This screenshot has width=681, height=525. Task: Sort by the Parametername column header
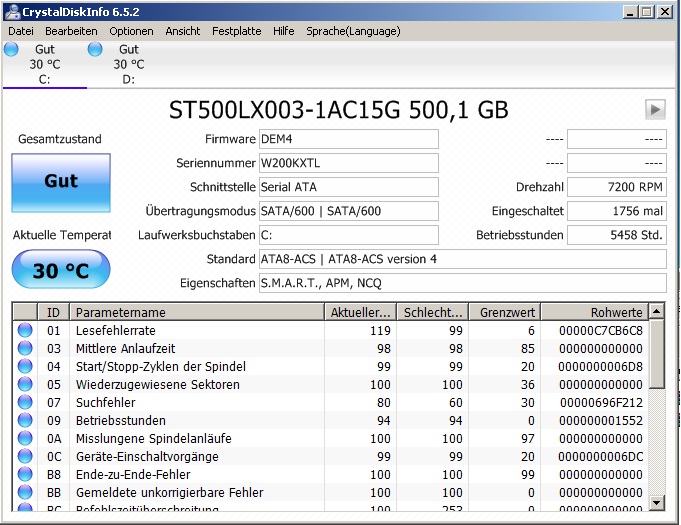click(x=197, y=312)
